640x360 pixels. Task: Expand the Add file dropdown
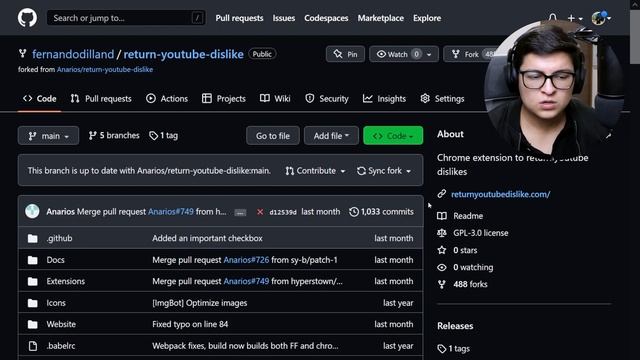pyautogui.click(x=331, y=136)
